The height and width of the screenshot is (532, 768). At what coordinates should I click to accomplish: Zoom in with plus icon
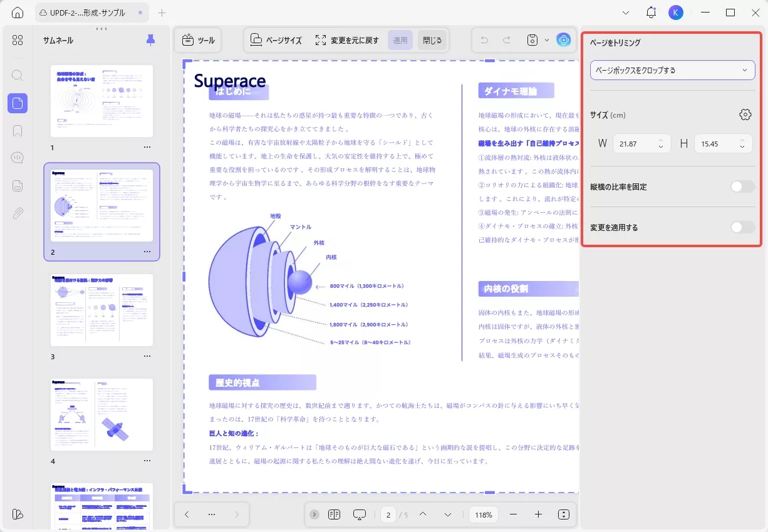tap(538, 514)
